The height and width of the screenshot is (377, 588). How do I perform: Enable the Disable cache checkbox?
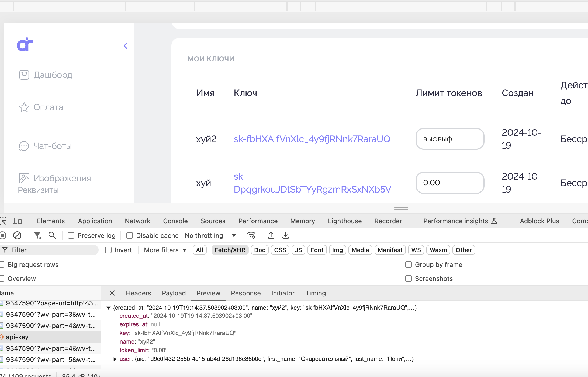tap(130, 236)
